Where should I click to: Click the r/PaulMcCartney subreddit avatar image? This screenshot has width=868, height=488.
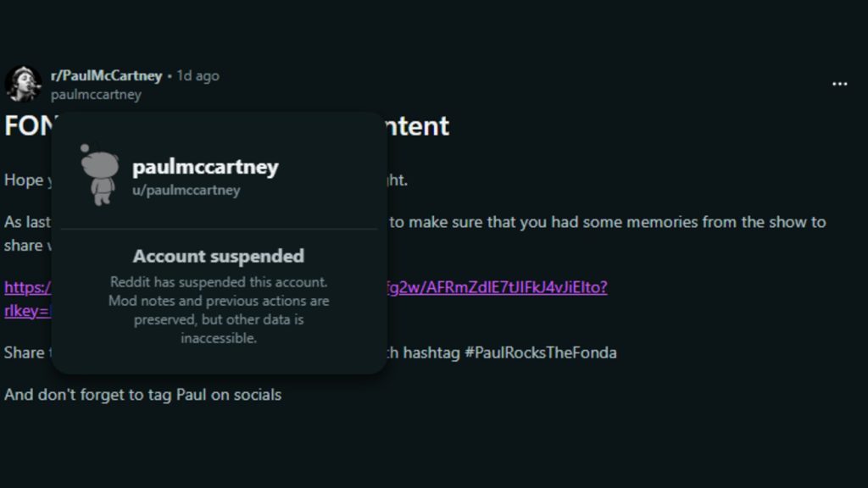point(23,83)
